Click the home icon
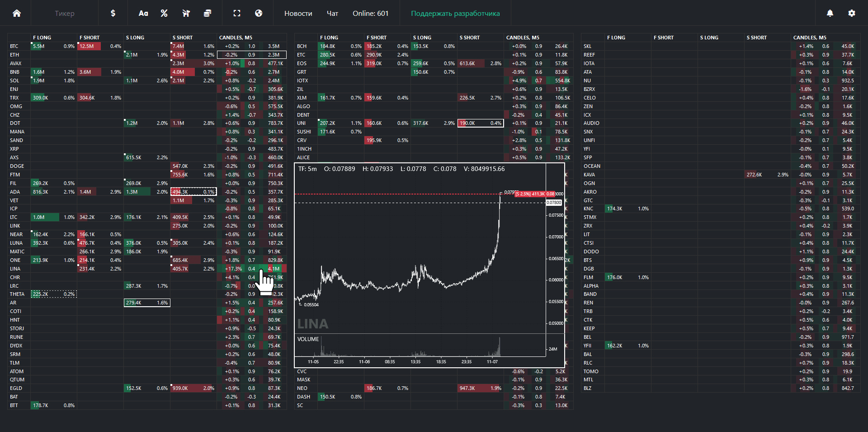Image resolution: width=868 pixels, height=432 pixels. point(17,13)
